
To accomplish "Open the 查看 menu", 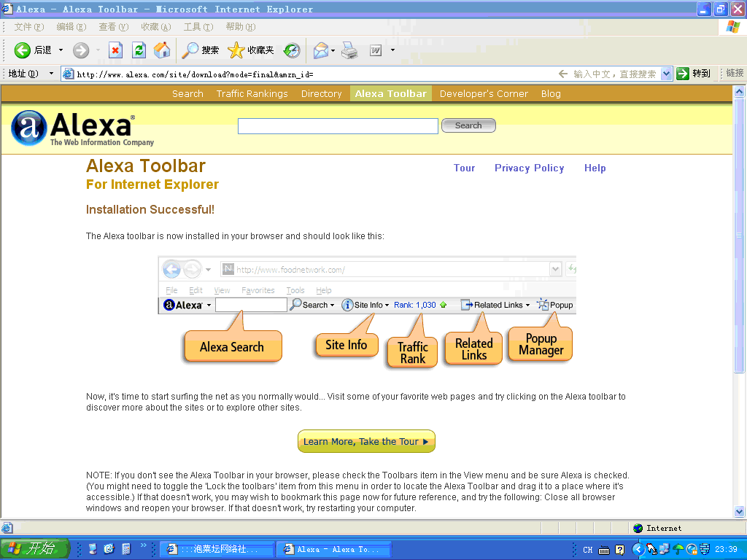I will (113, 27).
